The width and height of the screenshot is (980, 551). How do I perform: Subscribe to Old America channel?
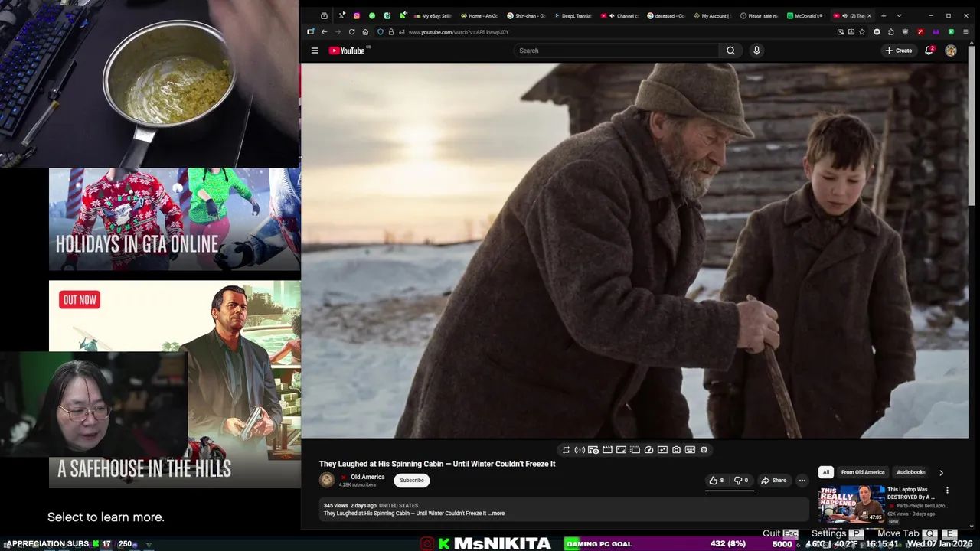pos(412,481)
